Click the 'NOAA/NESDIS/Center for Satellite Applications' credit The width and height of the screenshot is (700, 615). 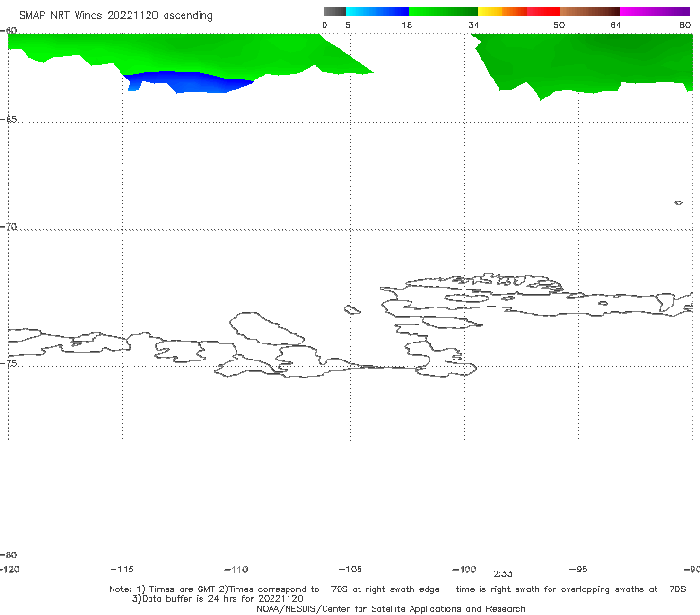[x=391, y=608]
